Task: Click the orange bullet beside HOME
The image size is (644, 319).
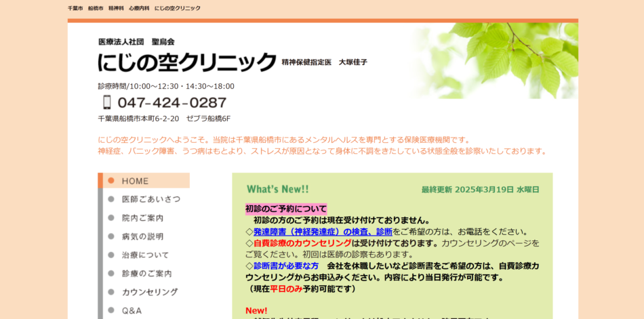Action: [x=111, y=181]
